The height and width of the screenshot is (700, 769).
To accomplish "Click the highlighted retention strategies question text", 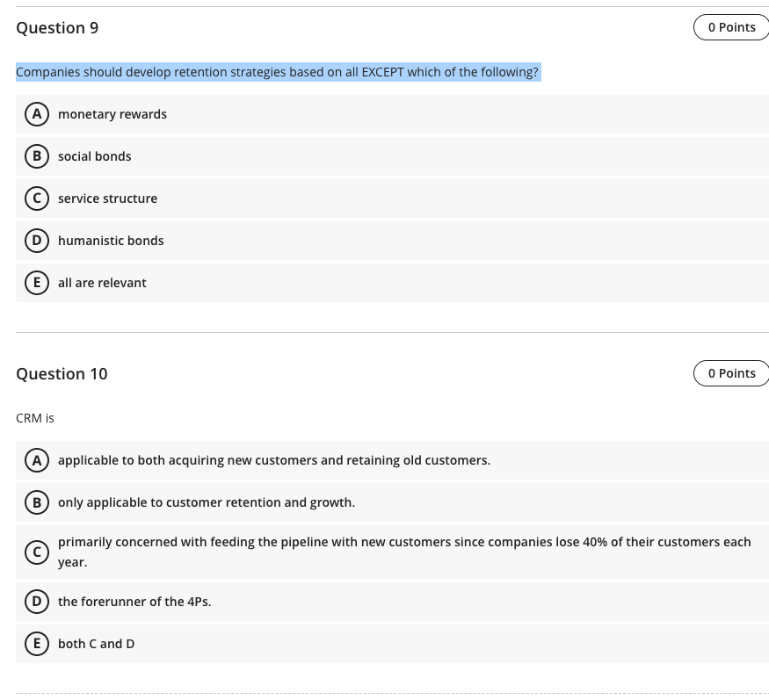I will [x=277, y=72].
